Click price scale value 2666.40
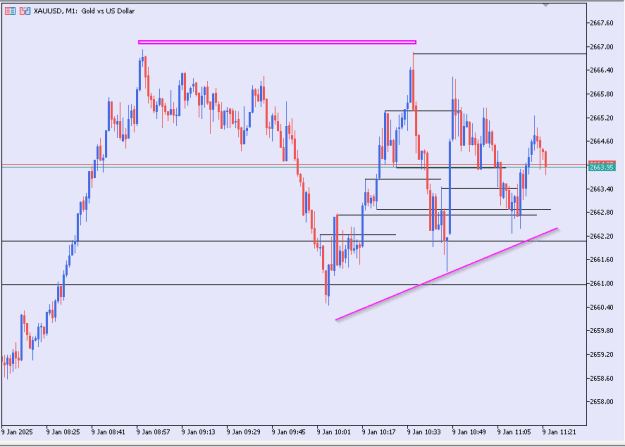 [x=601, y=70]
